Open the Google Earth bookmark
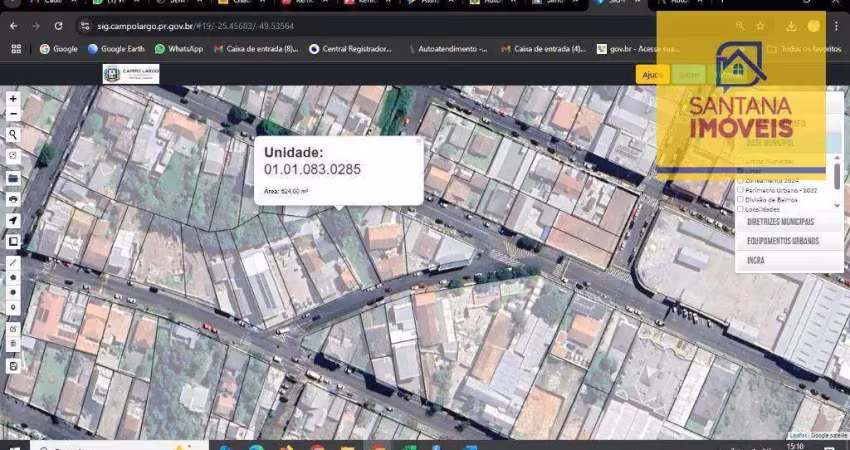The image size is (850, 450). tap(117, 49)
